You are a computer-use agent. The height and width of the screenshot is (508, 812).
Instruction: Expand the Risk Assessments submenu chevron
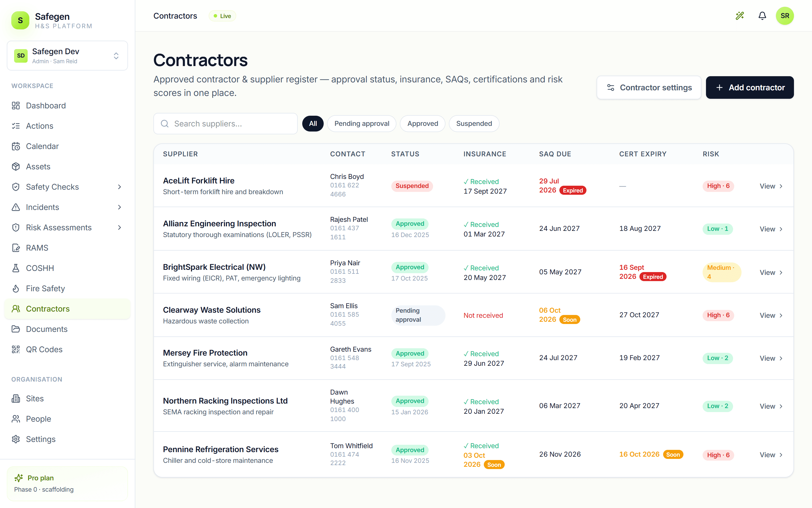coord(120,227)
